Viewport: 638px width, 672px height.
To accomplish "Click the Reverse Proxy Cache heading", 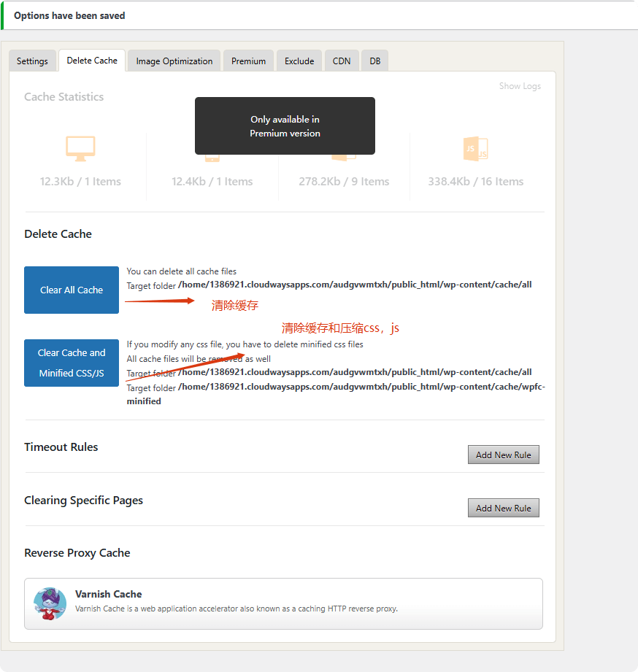I will [x=77, y=553].
